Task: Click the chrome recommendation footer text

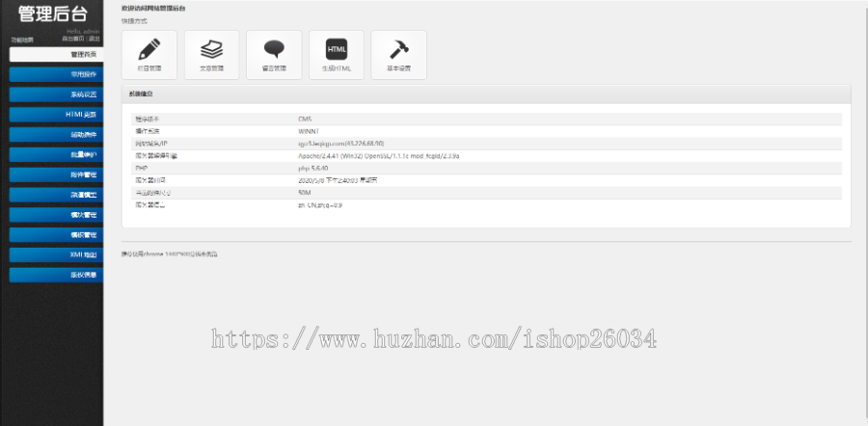Action: click(170, 254)
